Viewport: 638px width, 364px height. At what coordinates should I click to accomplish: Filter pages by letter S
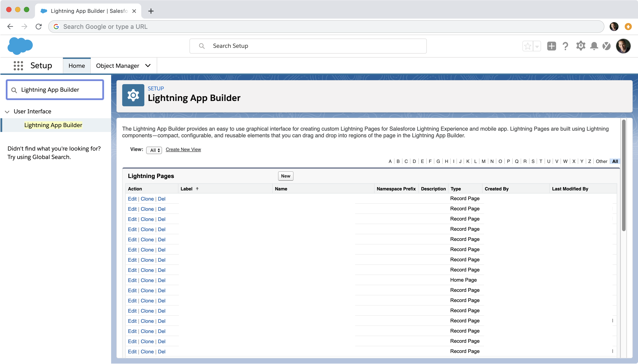(533, 161)
